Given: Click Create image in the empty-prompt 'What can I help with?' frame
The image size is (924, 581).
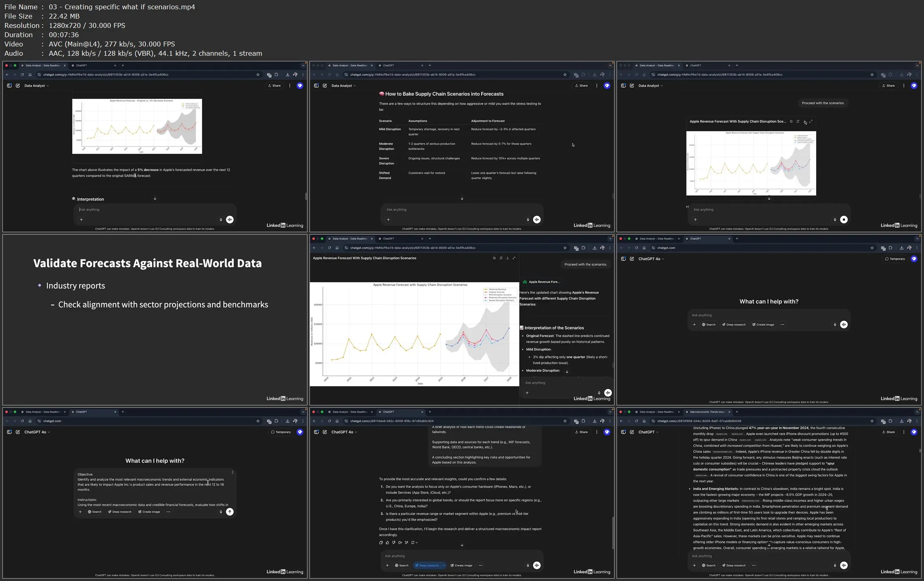Looking at the screenshot, I should (763, 325).
